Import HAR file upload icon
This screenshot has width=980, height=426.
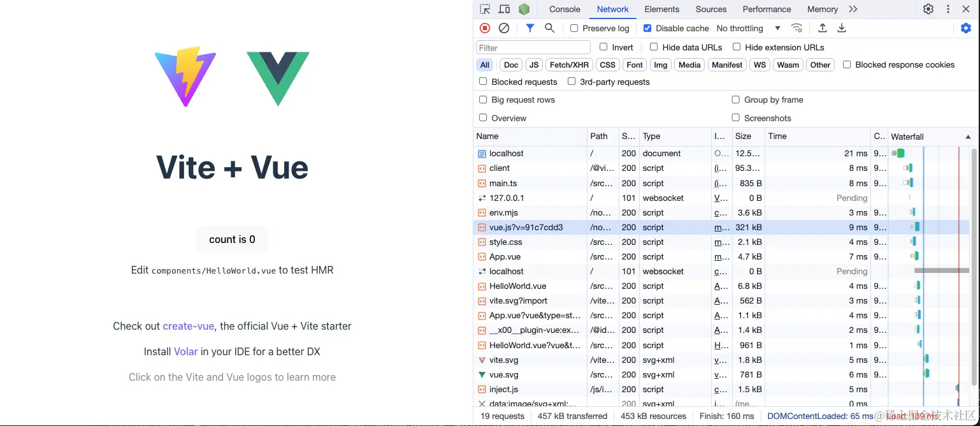pyautogui.click(x=823, y=28)
